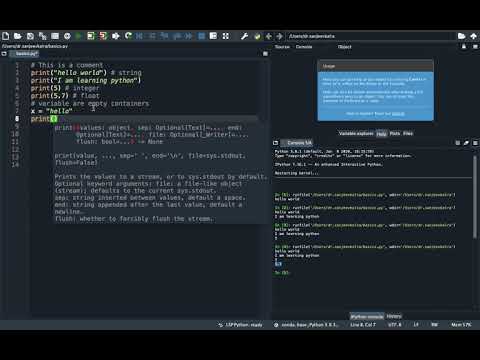
Task: Click the working directory path field
Action: [x=370, y=36]
